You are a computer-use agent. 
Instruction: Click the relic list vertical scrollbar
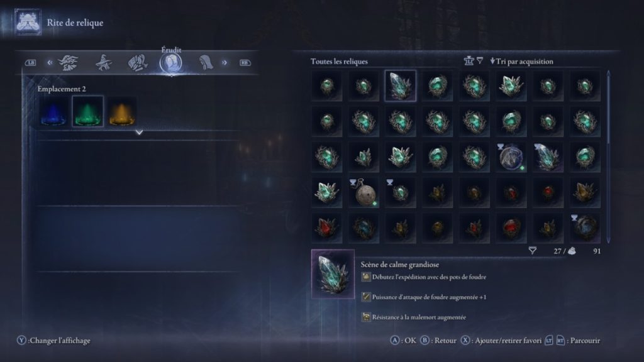608,156
